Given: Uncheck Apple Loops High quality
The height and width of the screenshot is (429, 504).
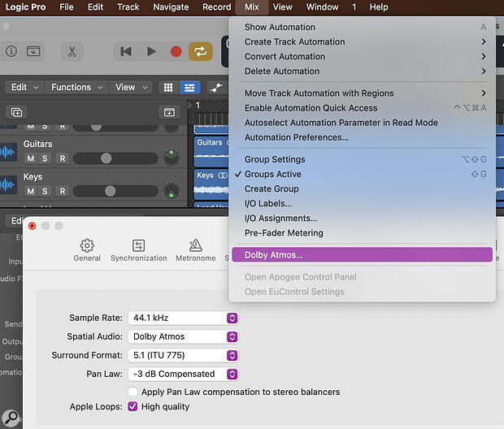Looking at the screenshot, I should (x=133, y=406).
